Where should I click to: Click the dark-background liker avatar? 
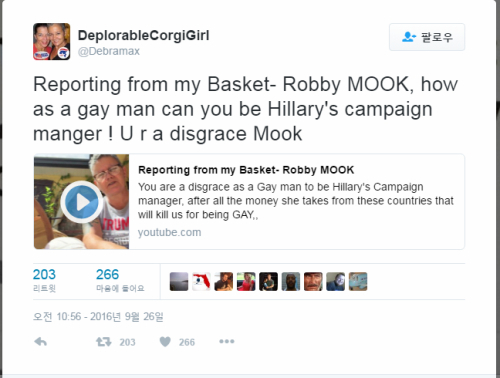click(x=268, y=282)
